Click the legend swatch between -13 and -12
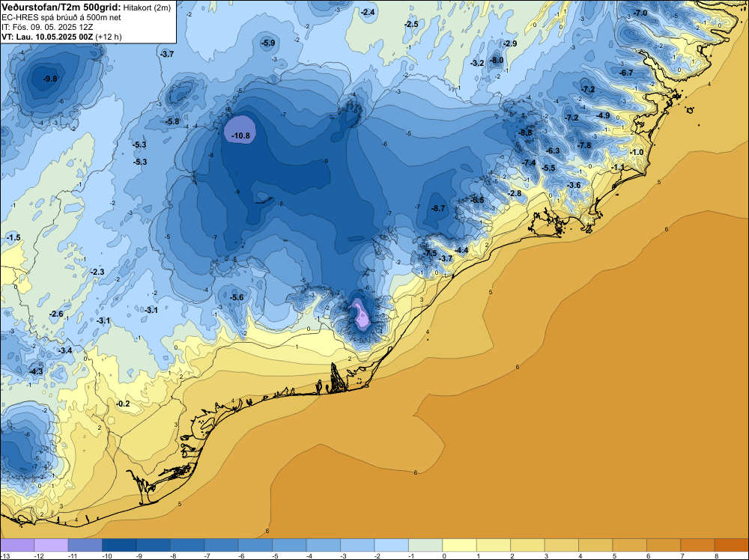Screen dimensions: 749x560 tap(17, 545)
